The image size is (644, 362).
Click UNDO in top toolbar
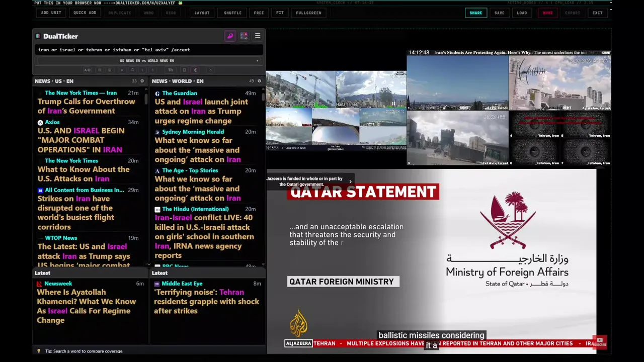click(x=148, y=13)
